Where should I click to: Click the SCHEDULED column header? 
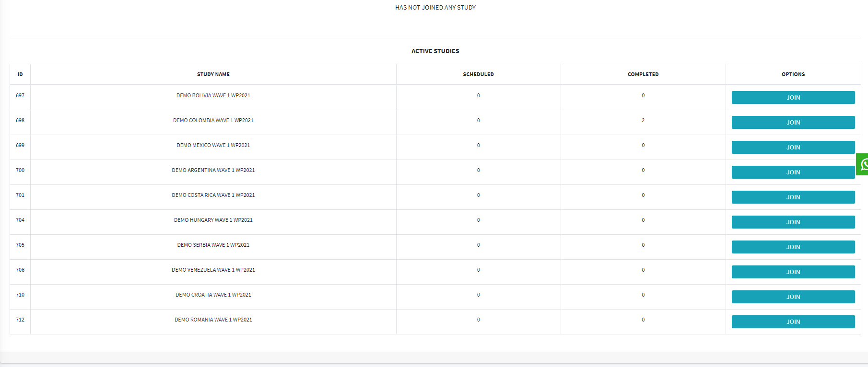[x=478, y=74]
